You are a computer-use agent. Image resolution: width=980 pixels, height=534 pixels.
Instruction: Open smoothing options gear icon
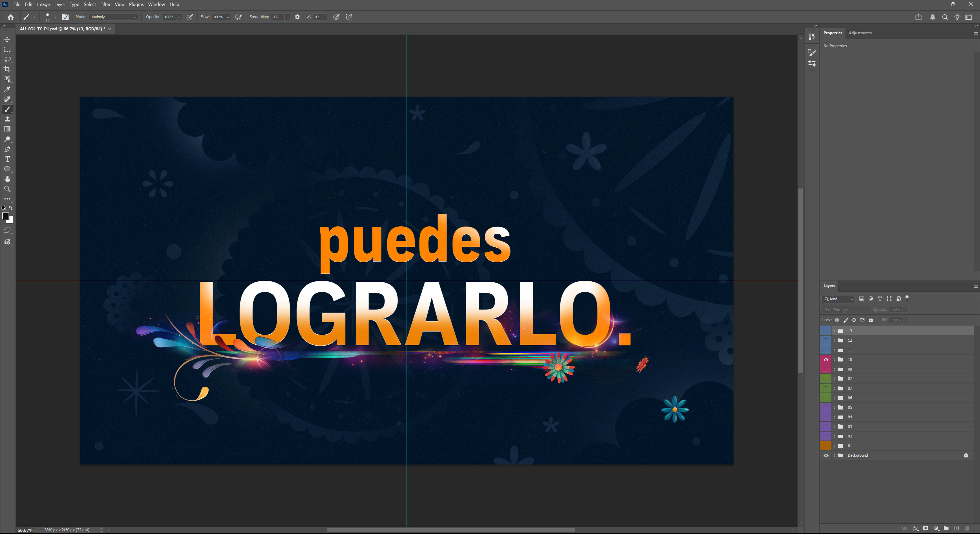[297, 17]
